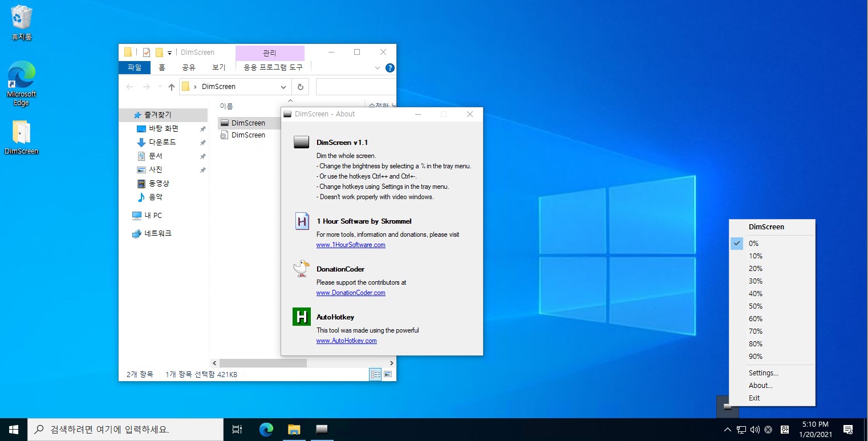Set dimming to 50%

click(x=773, y=306)
